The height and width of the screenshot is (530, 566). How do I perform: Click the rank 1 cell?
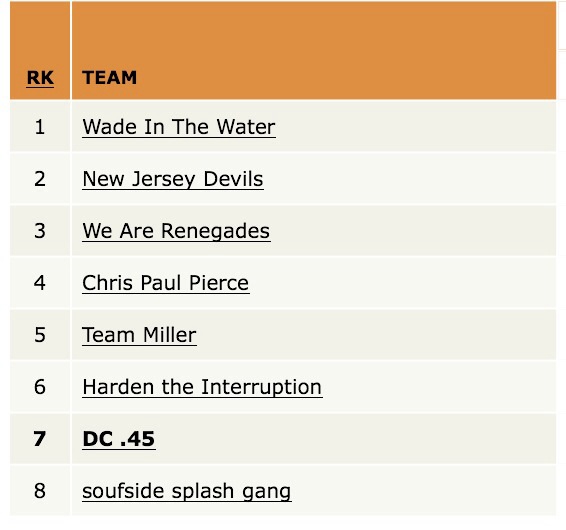point(40,126)
